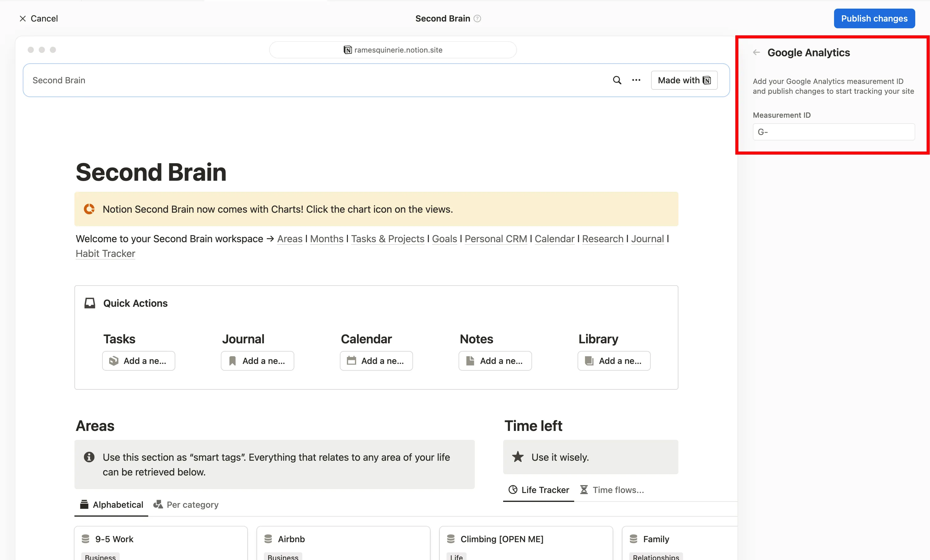Open the 9-5 Work area card
The height and width of the screenshot is (560, 930).
pyautogui.click(x=161, y=543)
